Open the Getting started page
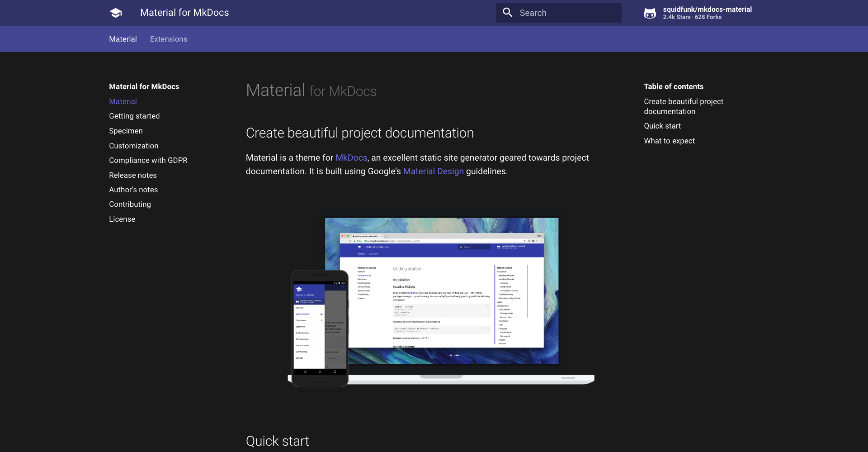 point(134,116)
